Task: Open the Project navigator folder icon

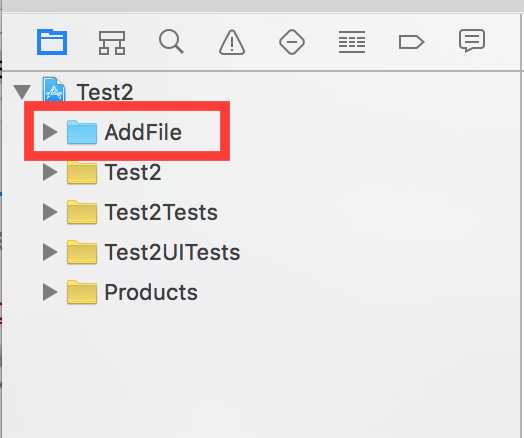Action: coord(52,42)
